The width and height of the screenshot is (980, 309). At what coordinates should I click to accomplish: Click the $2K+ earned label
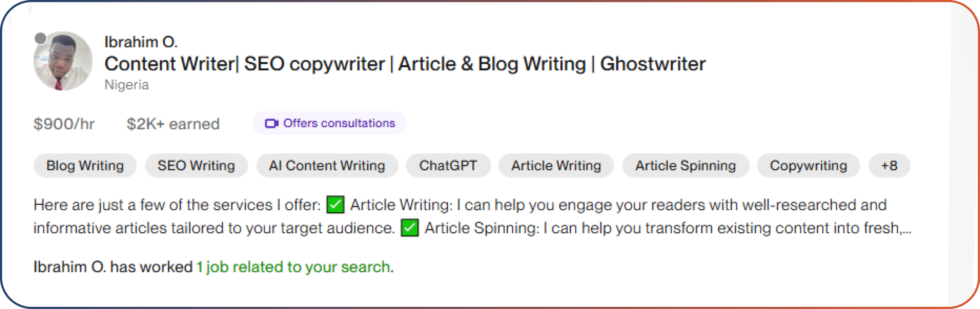[173, 124]
